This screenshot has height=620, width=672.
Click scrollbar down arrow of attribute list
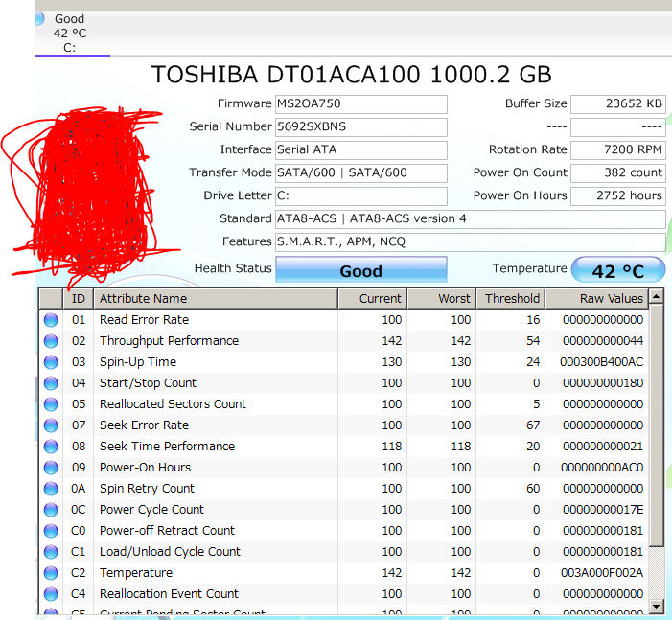(656, 607)
